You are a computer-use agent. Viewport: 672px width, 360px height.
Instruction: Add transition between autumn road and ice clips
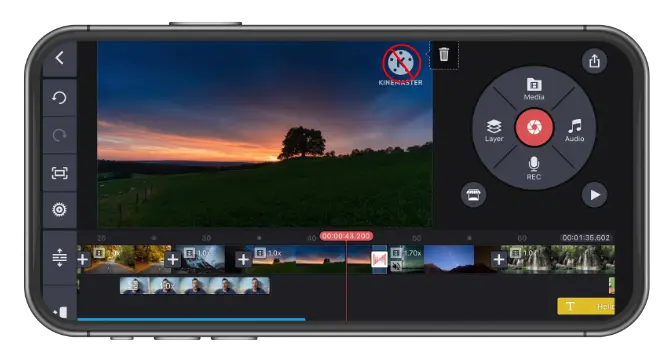point(173,259)
